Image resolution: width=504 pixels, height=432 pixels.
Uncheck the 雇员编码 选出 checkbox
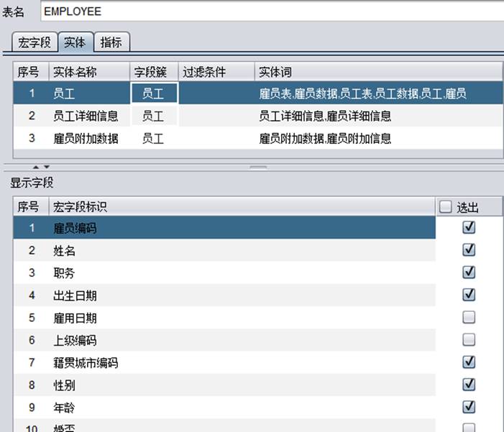(x=469, y=228)
